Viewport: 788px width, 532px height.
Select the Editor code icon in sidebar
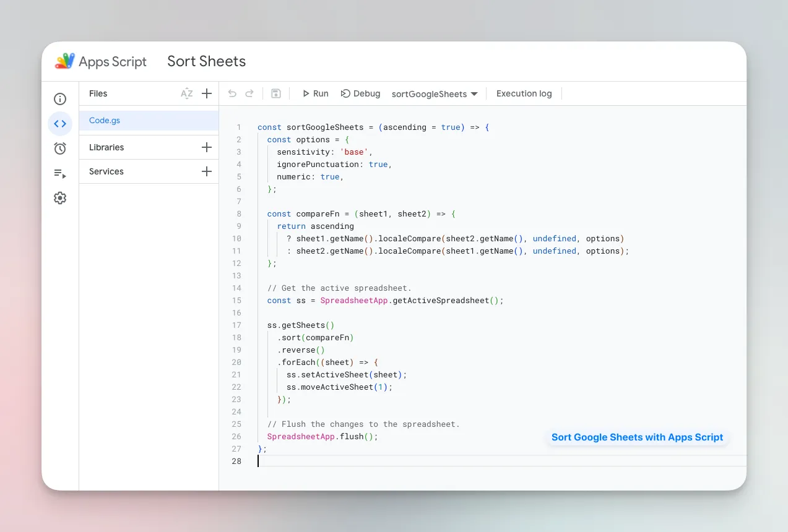[59, 124]
